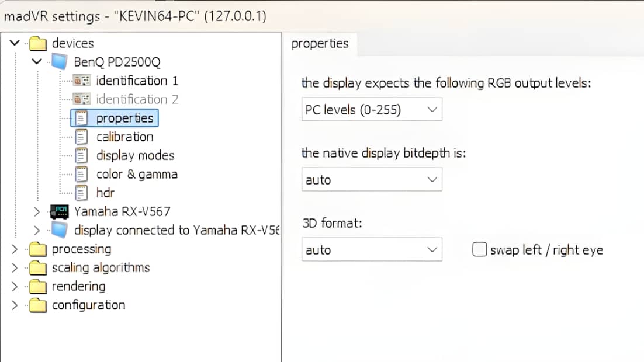Select the scaling algorithms folder
644x362 pixels.
(x=101, y=267)
